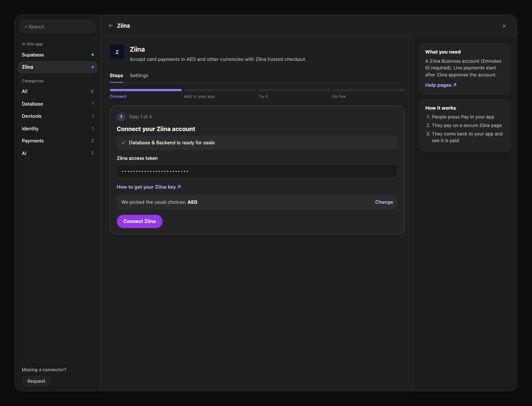Close the connector dialog with the X
Image resolution: width=532 pixels, height=406 pixels.
pos(504,26)
